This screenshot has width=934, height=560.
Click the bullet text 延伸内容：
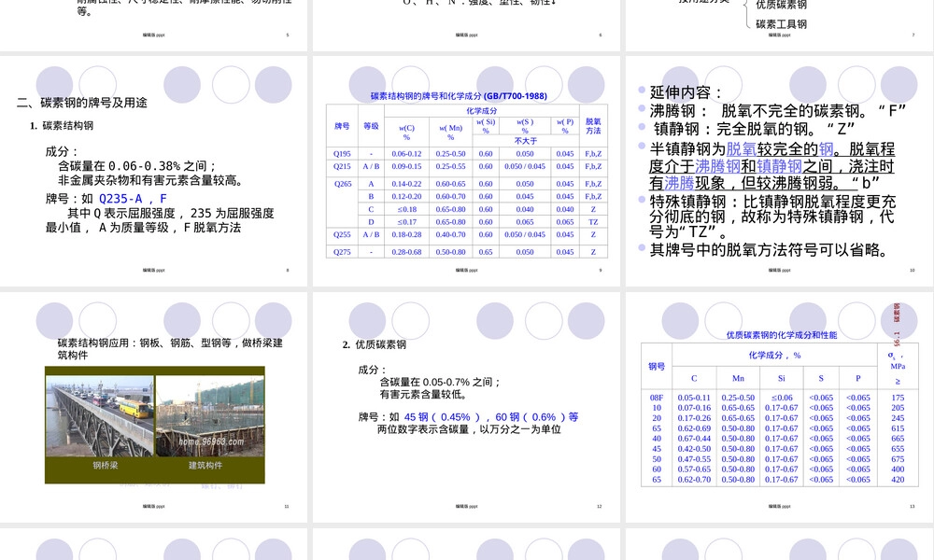(x=687, y=92)
